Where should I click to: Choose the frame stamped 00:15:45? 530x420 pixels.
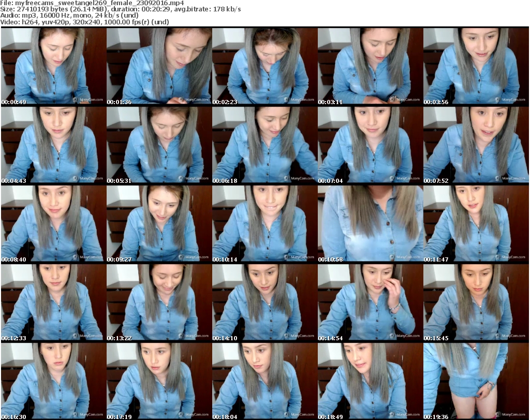click(476, 302)
